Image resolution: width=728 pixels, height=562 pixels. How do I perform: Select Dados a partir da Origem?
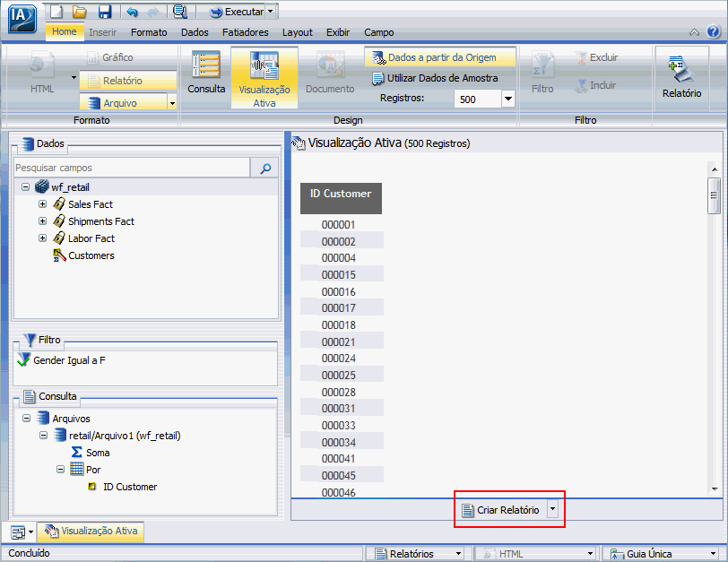pyautogui.click(x=439, y=57)
